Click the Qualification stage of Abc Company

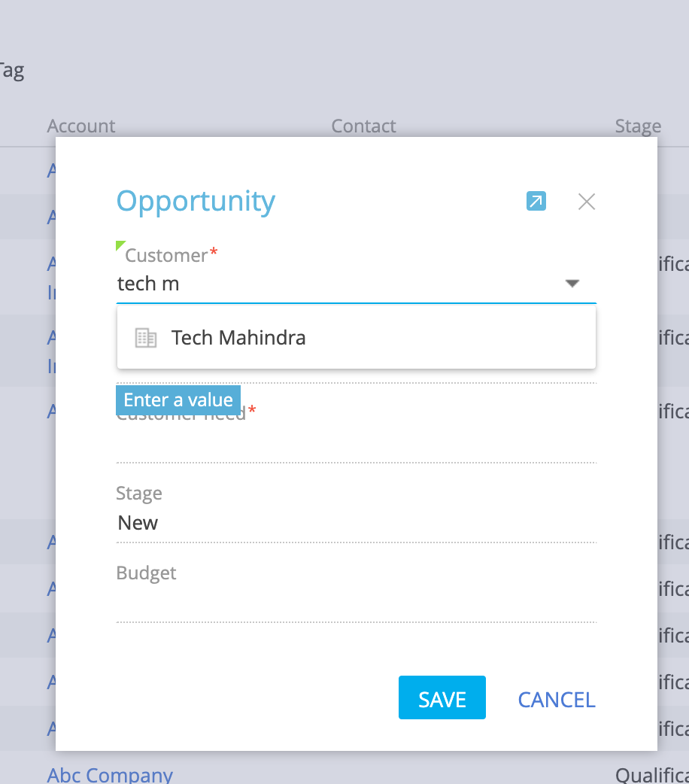(652, 775)
